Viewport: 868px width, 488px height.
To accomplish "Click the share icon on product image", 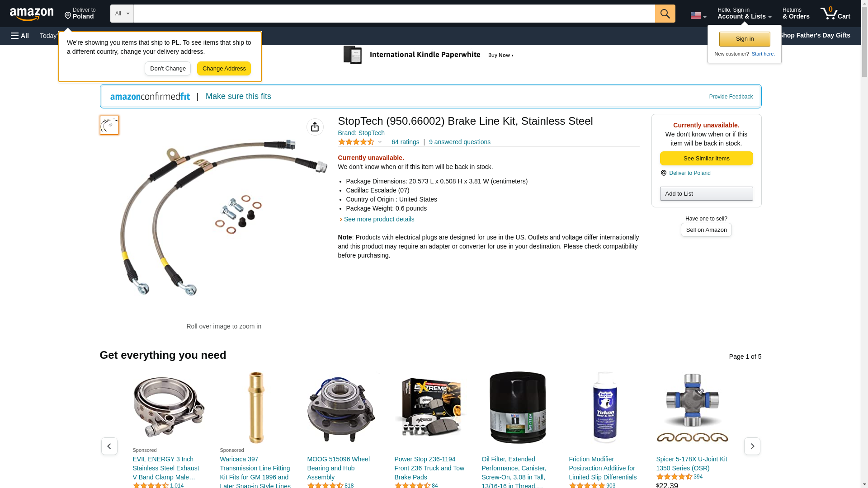I will [315, 127].
